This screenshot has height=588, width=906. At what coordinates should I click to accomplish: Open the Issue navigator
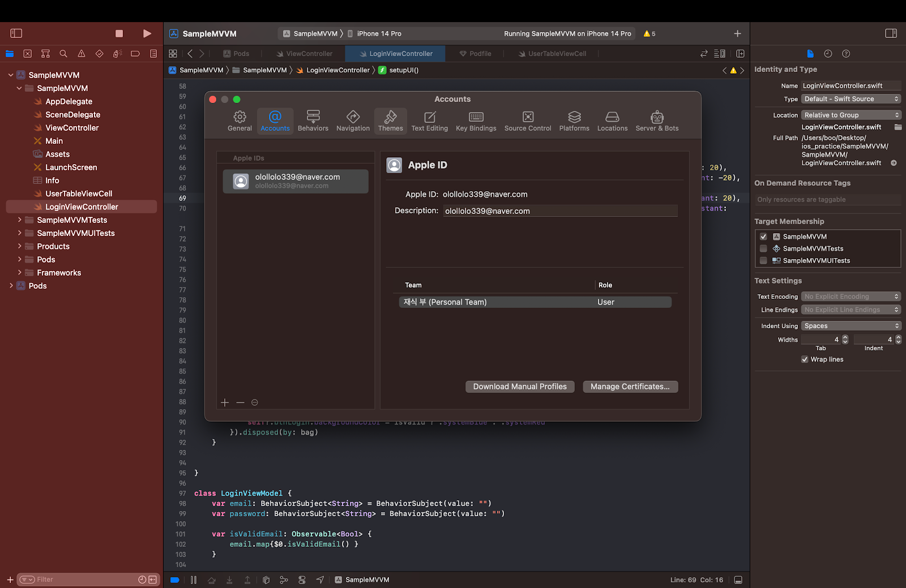pos(82,54)
